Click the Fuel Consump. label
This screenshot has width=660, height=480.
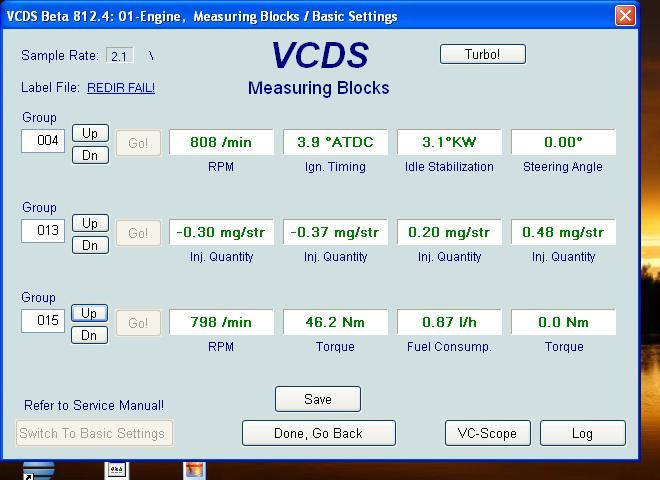(449, 347)
